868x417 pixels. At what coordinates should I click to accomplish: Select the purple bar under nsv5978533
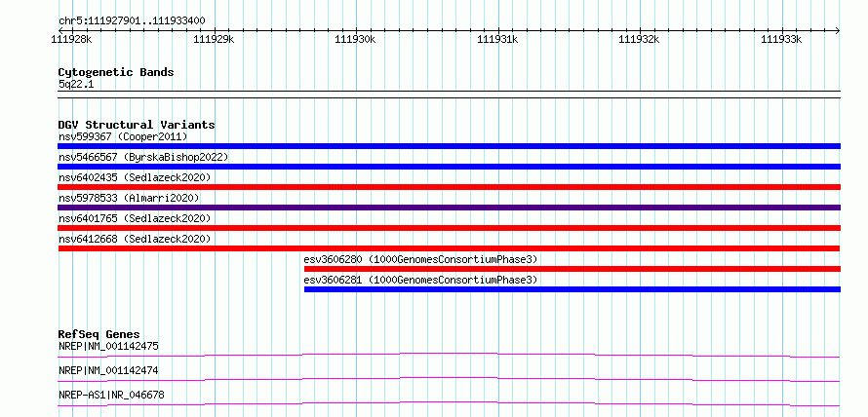(449, 208)
